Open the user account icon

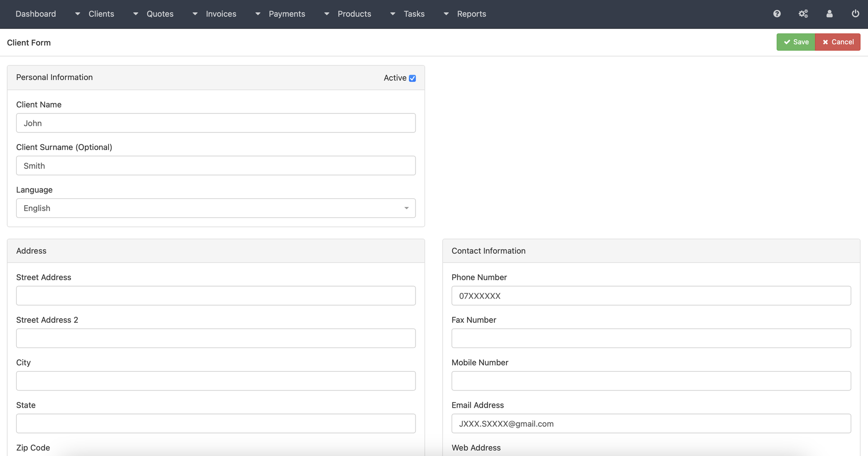(829, 14)
